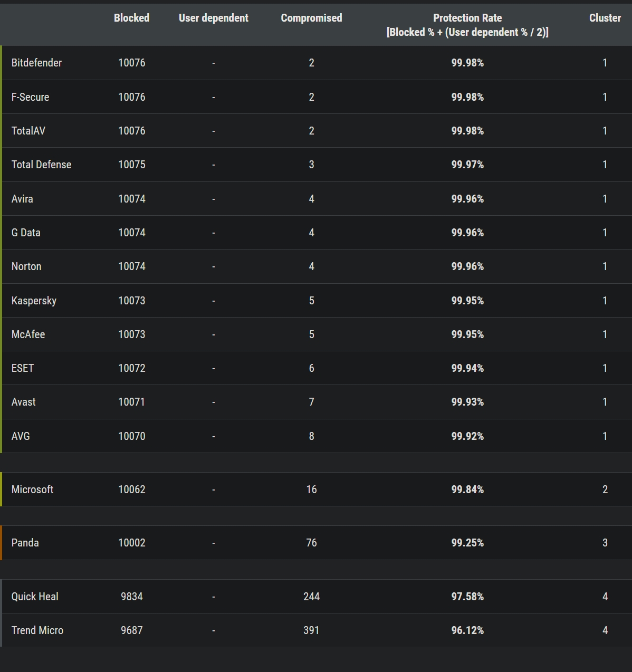Select the Microsoft row name

coord(32,489)
